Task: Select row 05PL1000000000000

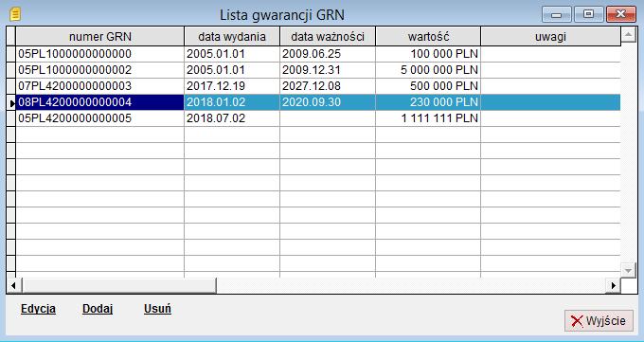Action: click(x=318, y=54)
